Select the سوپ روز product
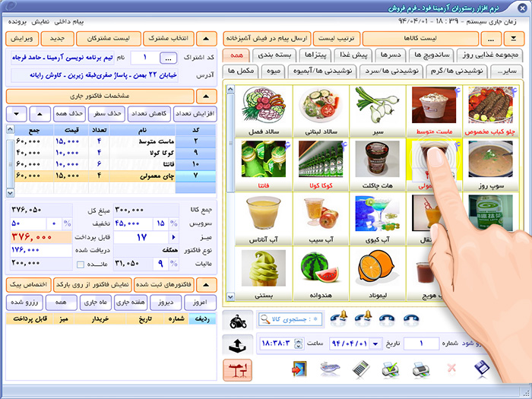Screen dimensions: 532x399 [x=491, y=165]
